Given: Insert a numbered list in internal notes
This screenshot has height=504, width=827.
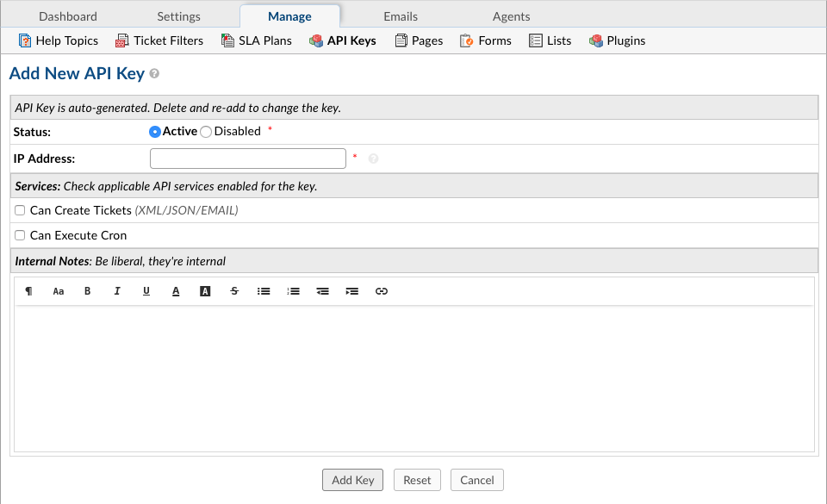Looking at the screenshot, I should (x=293, y=291).
